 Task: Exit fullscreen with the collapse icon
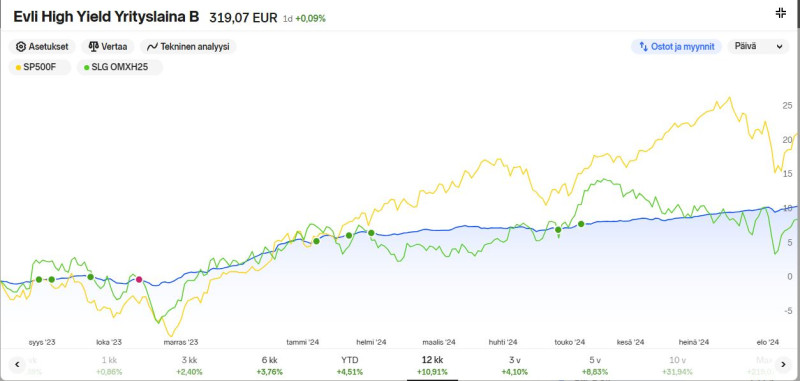(781, 13)
